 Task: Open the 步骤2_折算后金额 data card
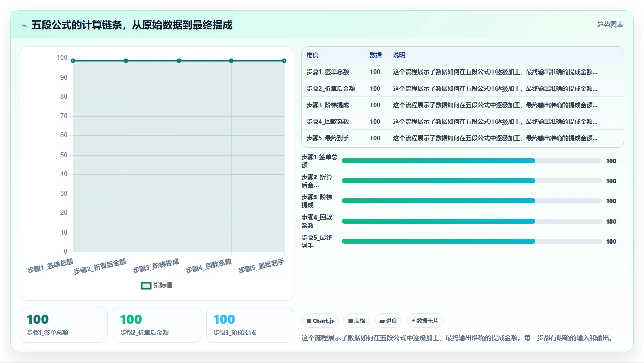157,324
